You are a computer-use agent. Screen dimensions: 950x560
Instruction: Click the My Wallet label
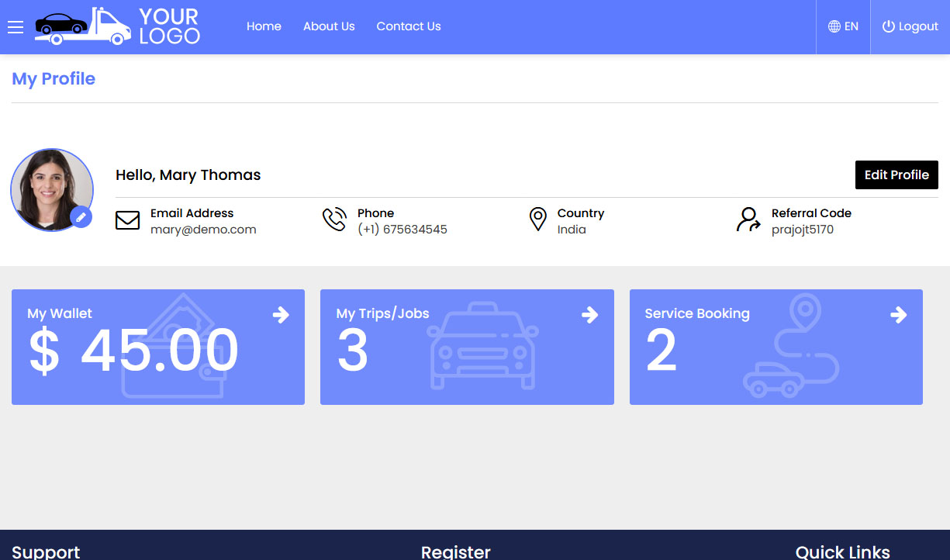coord(60,313)
